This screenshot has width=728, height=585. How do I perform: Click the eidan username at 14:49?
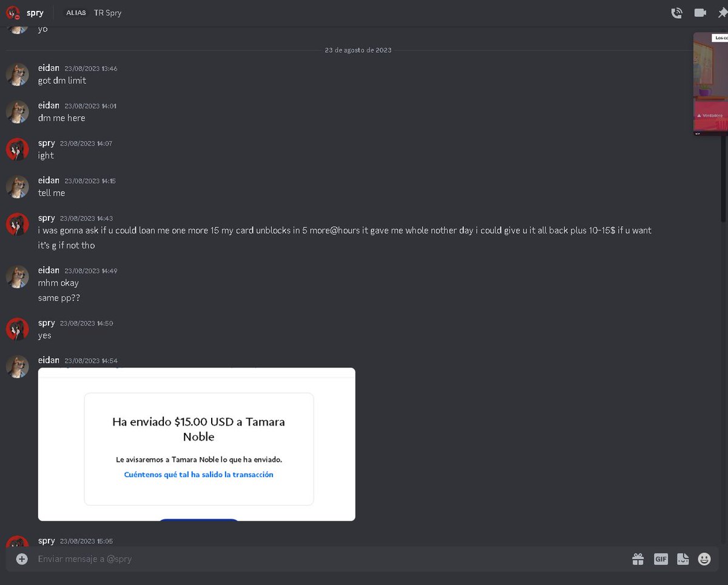click(x=49, y=270)
